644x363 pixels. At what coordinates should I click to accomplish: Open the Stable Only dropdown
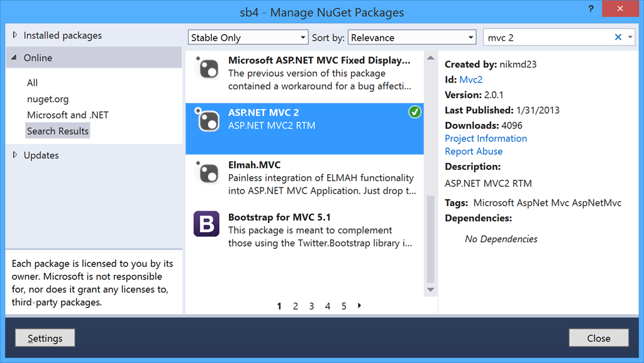tap(248, 37)
